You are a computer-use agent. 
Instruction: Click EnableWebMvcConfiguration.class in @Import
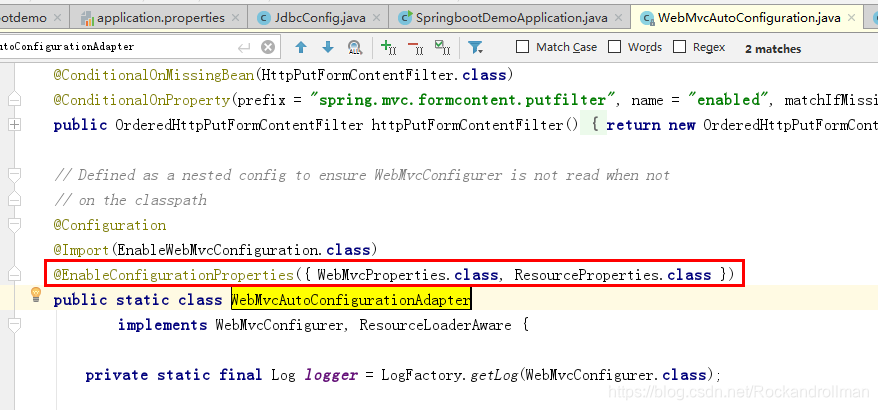pos(244,250)
